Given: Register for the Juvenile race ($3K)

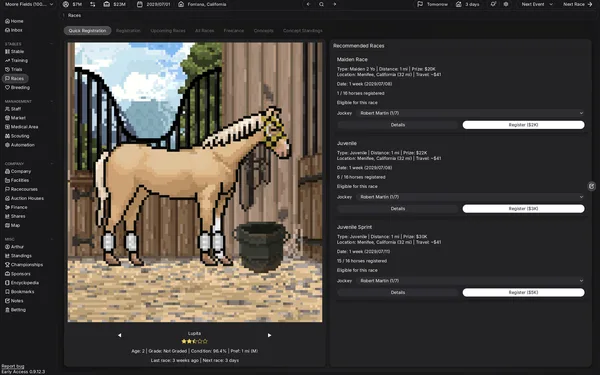Looking at the screenshot, I should click(523, 209).
